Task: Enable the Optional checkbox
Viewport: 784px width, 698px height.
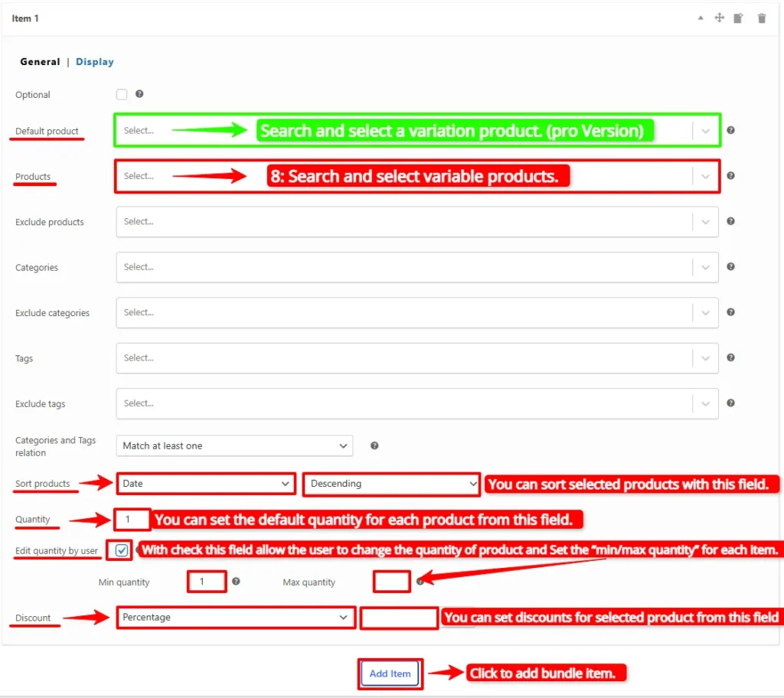Action: pos(122,94)
